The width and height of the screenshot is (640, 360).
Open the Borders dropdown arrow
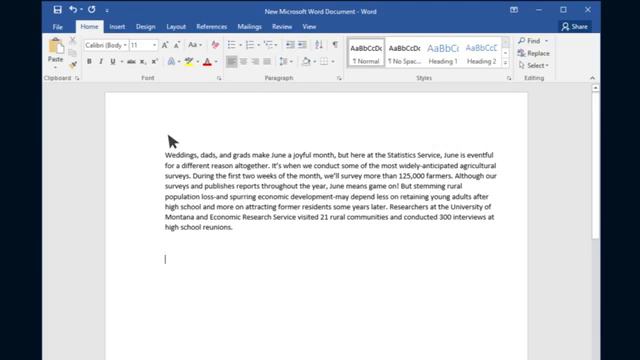click(333, 62)
